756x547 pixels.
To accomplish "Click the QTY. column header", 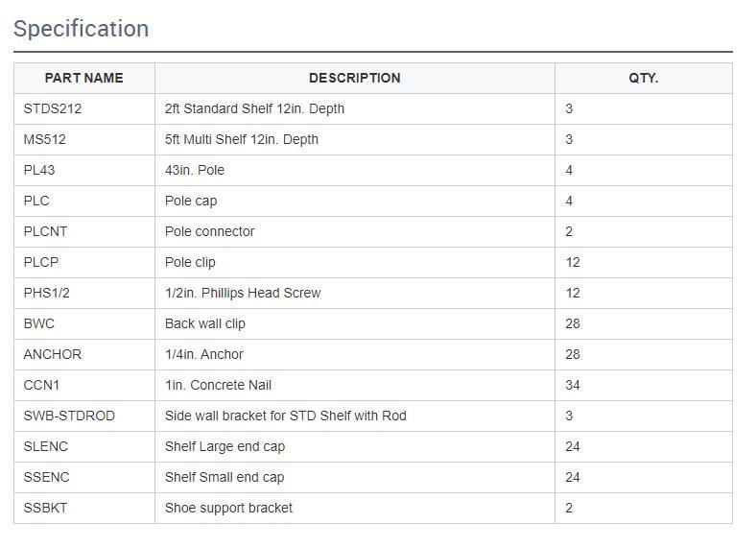I will tap(644, 78).
